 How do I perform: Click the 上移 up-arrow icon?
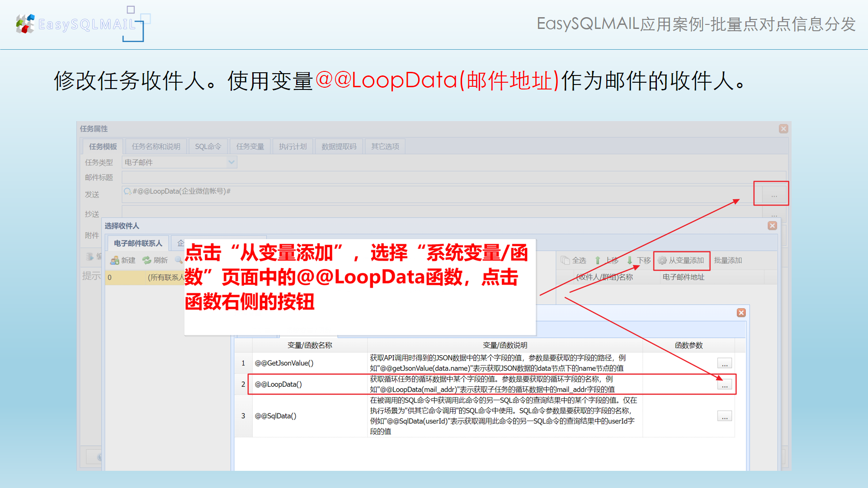tap(598, 260)
